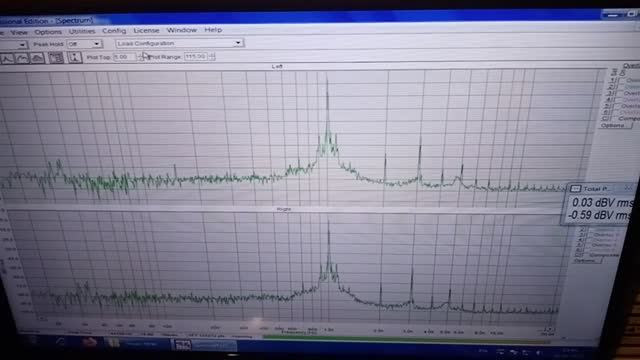
Task: Click the Plot Top stepper arrows
Action: (140, 57)
